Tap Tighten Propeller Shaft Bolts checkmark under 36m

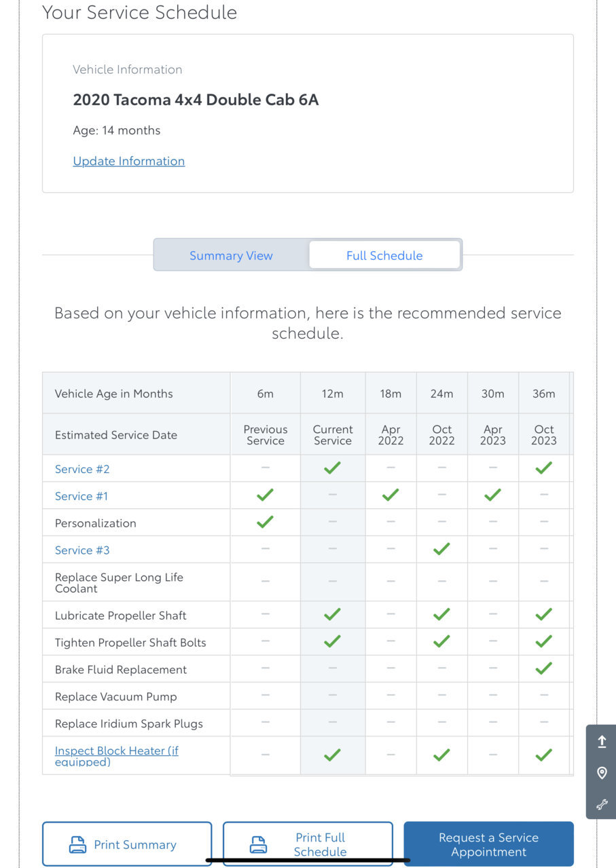(543, 641)
